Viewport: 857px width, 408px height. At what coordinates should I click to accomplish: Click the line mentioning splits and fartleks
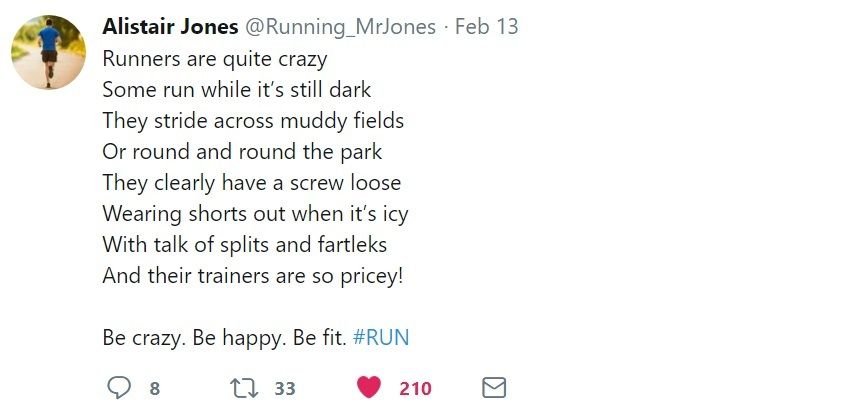tap(245, 244)
